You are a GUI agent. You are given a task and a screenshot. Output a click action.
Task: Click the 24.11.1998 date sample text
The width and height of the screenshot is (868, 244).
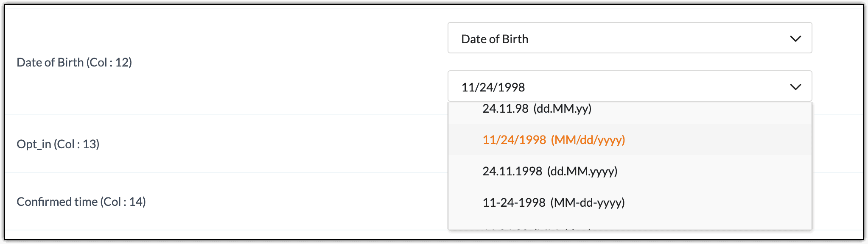point(512,172)
